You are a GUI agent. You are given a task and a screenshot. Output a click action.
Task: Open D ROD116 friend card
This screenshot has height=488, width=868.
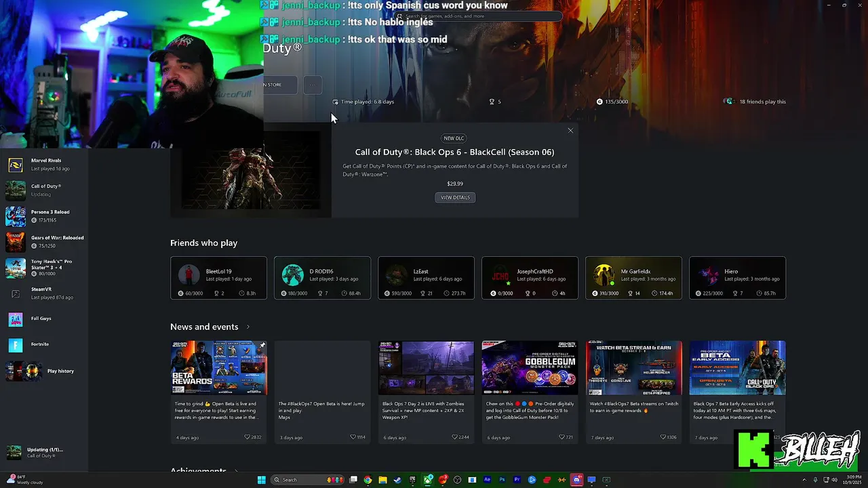322,278
